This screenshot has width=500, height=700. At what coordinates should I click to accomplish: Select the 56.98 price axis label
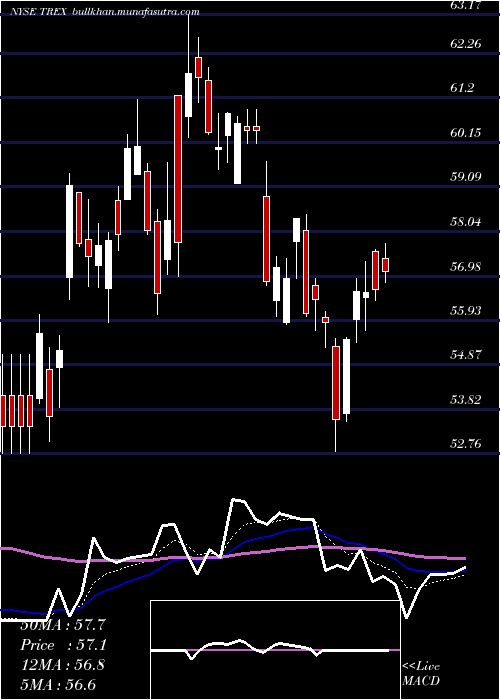(x=466, y=267)
